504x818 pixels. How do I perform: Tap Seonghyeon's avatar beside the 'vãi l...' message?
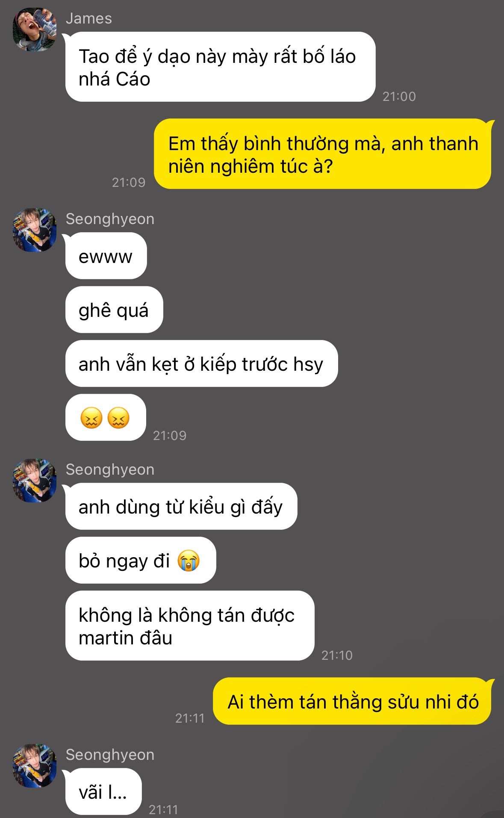[x=34, y=765]
